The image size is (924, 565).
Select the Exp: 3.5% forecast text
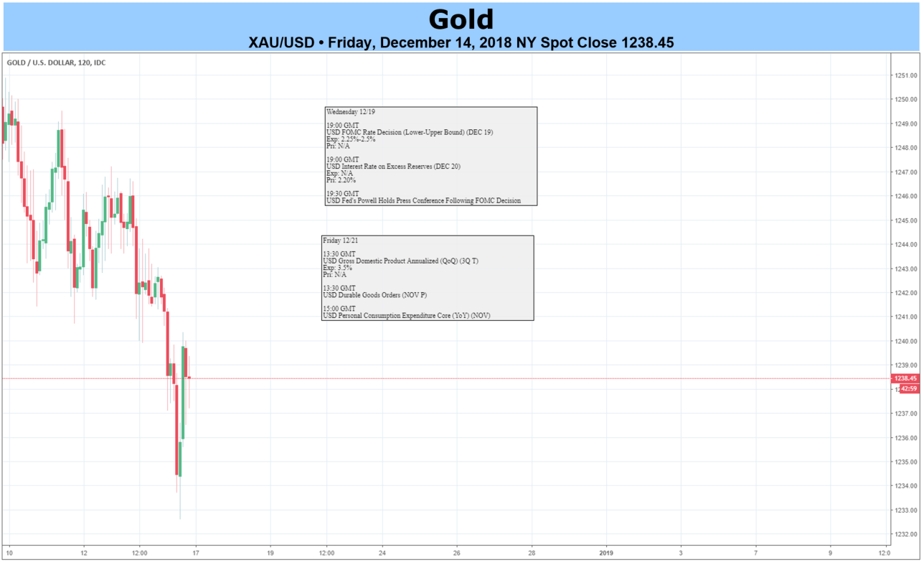tap(338, 268)
